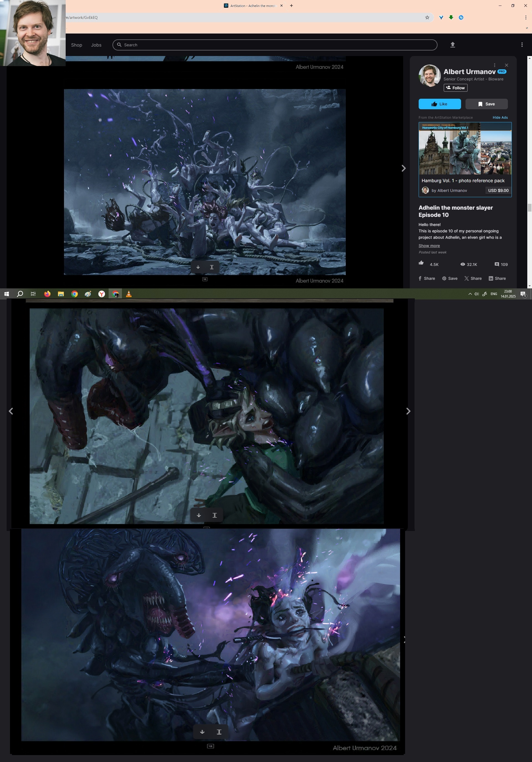Expand the description with Show more
This screenshot has height=762, width=532.
tap(429, 246)
